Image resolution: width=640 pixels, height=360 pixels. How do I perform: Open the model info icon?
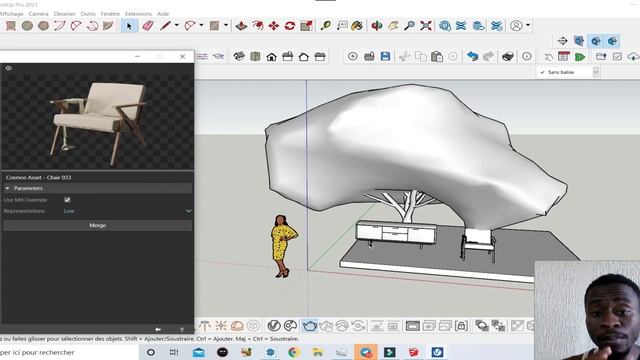(x=527, y=56)
